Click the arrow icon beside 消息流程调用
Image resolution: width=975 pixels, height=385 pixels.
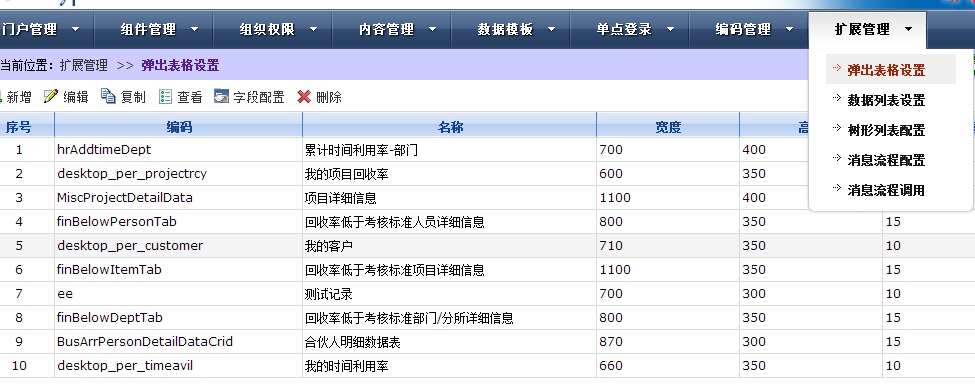tap(836, 187)
